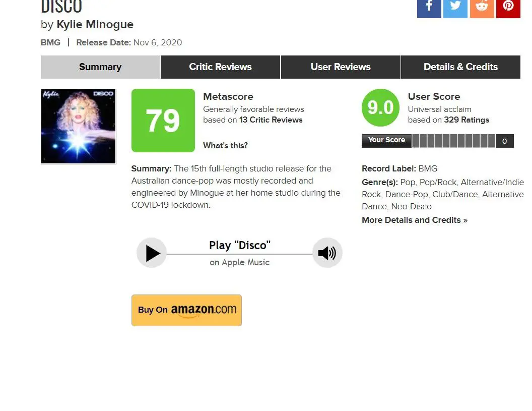Buy the album on Amazon.com
The width and height of the screenshot is (532, 411).
pyautogui.click(x=186, y=310)
